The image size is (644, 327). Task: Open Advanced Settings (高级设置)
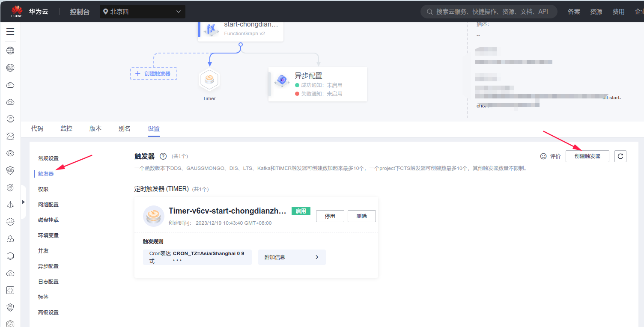48,312
